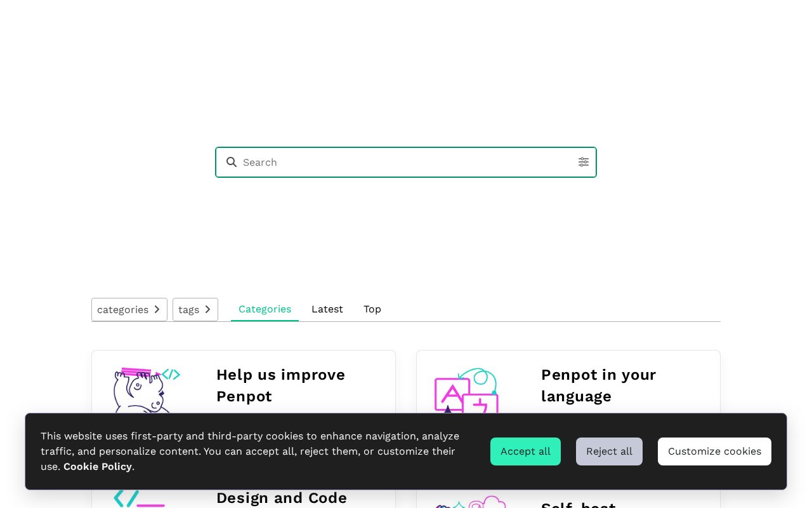Open the Cookie Policy link
812x508 pixels.
point(98,467)
